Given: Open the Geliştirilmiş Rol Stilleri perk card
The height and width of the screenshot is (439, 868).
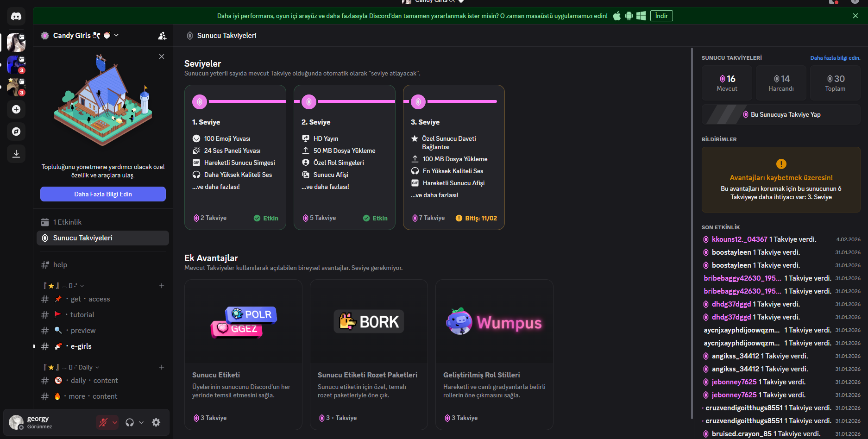Looking at the screenshot, I should [x=494, y=355].
